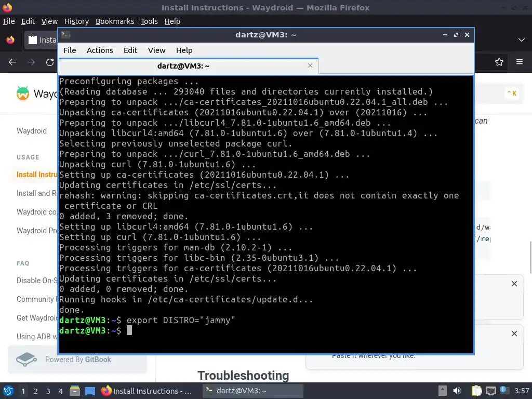The height and width of the screenshot is (399, 532).
Task: Open Install Instructions sidebar link
Action: (37, 175)
